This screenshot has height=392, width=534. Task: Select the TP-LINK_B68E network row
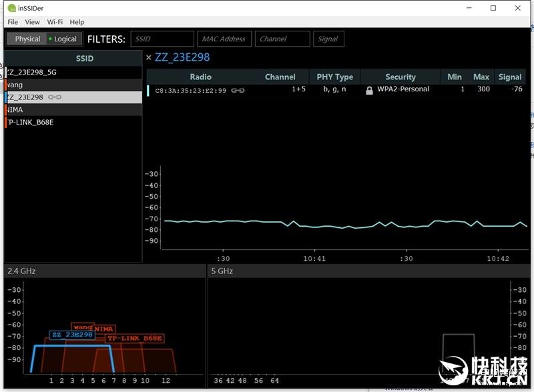[x=73, y=123]
